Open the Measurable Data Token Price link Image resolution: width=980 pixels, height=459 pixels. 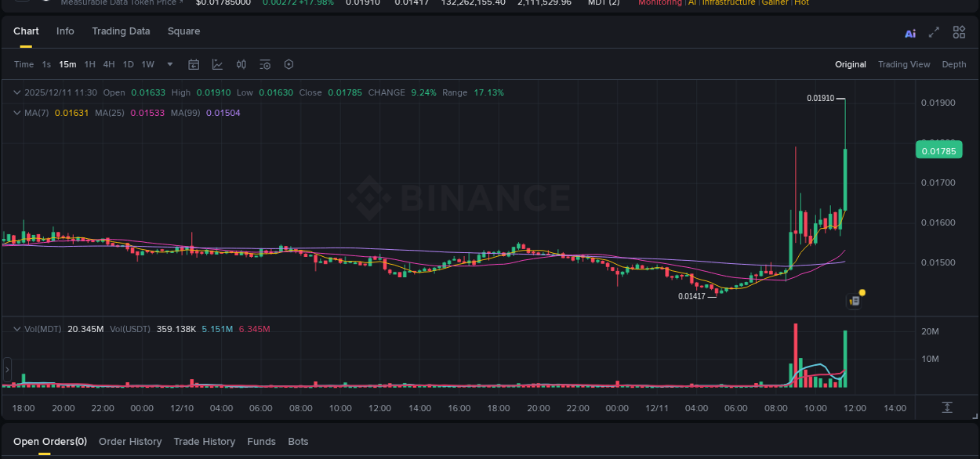(121, 3)
